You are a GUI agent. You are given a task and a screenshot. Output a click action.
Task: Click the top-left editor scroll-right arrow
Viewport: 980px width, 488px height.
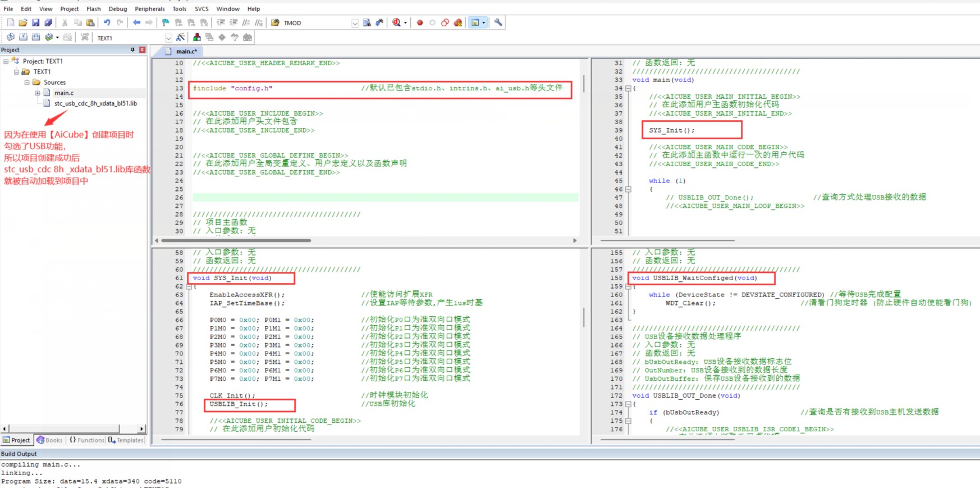[575, 240]
